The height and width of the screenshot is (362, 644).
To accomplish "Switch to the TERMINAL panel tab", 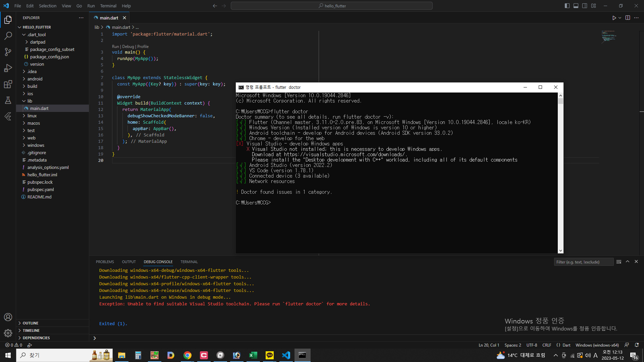I will (189, 262).
